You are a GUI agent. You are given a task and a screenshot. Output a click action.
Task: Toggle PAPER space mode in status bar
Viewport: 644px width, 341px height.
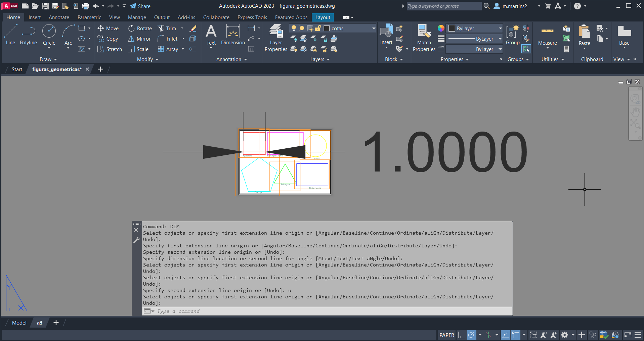click(x=446, y=335)
